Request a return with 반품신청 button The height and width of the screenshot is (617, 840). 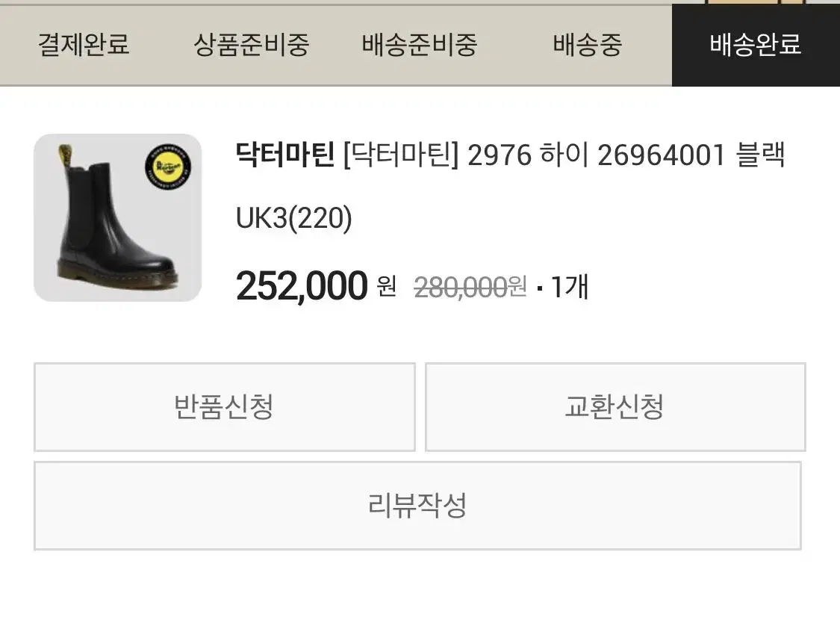pos(225,407)
